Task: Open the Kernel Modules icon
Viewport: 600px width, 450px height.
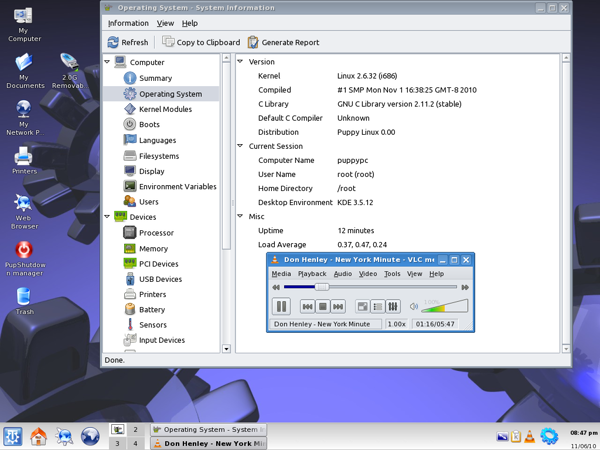Action: [x=130, y=109]
